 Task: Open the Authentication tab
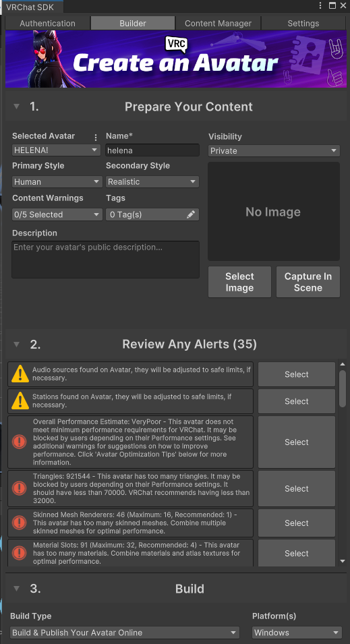click(48, 23)
